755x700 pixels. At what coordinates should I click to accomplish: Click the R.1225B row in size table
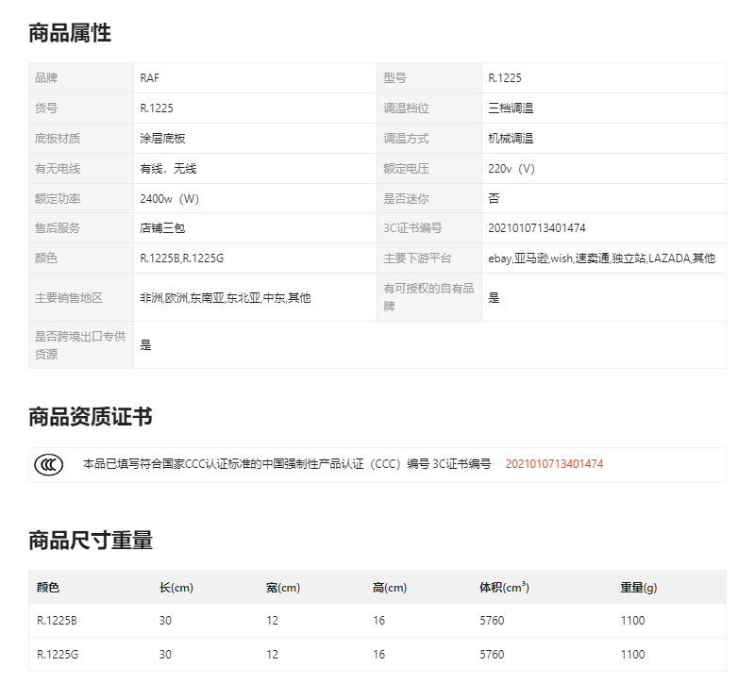click(377, 621)
